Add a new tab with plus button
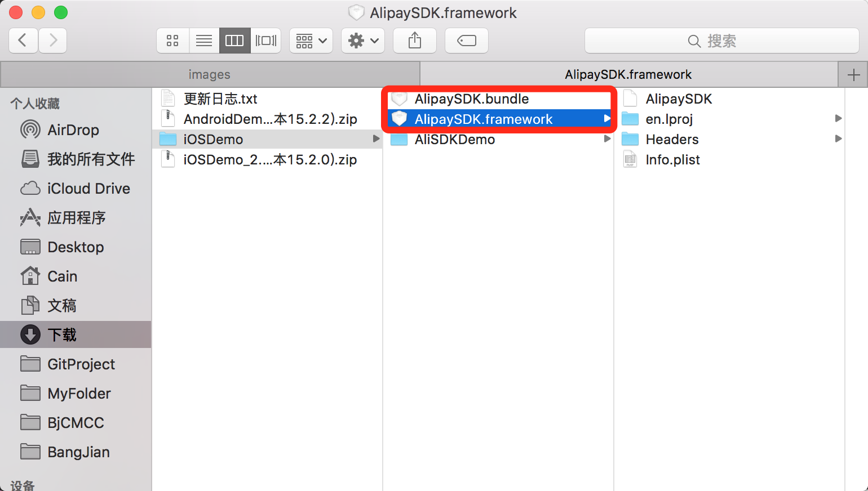The image size is (868, 491). click(x=853, y=74)
